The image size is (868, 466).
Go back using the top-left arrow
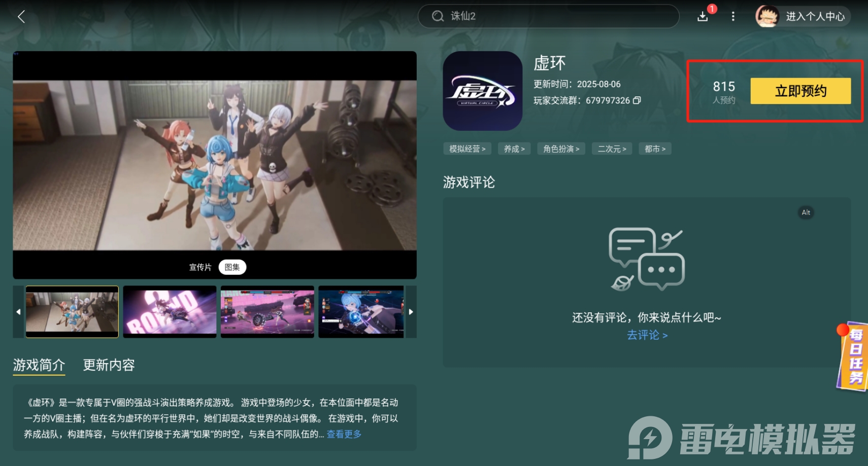pos(21,17)
